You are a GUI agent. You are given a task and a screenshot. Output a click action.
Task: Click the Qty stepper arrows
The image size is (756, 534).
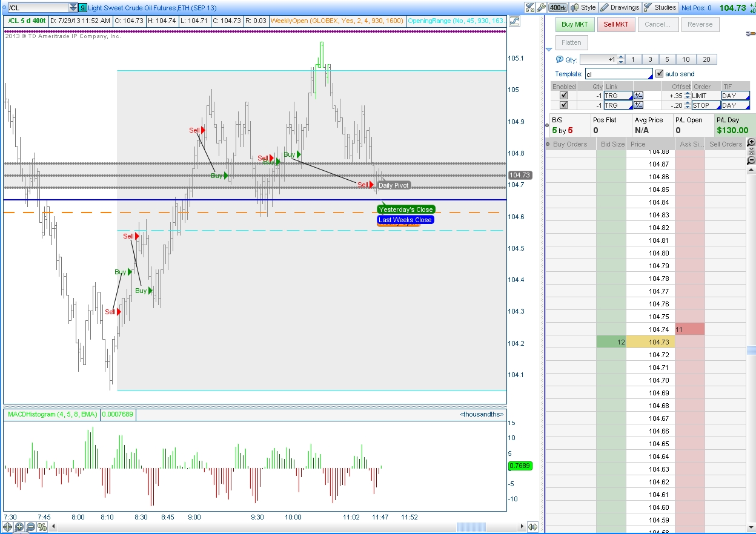coord(620,59)
